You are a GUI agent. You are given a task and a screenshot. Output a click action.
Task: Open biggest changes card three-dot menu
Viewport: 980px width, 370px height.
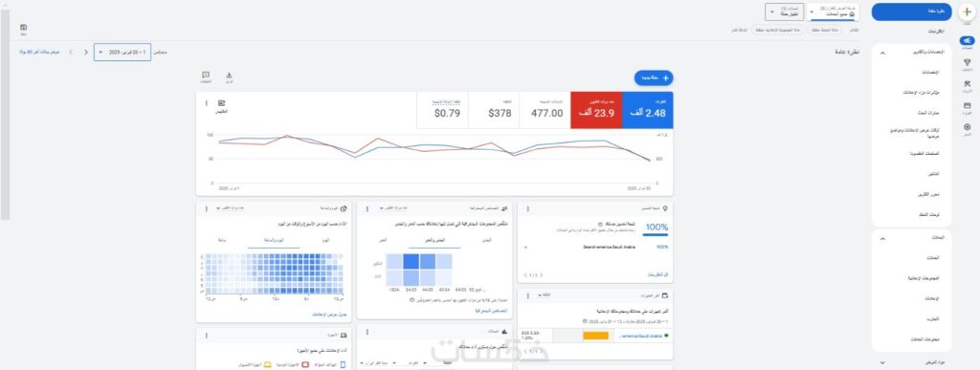point(528,295)
